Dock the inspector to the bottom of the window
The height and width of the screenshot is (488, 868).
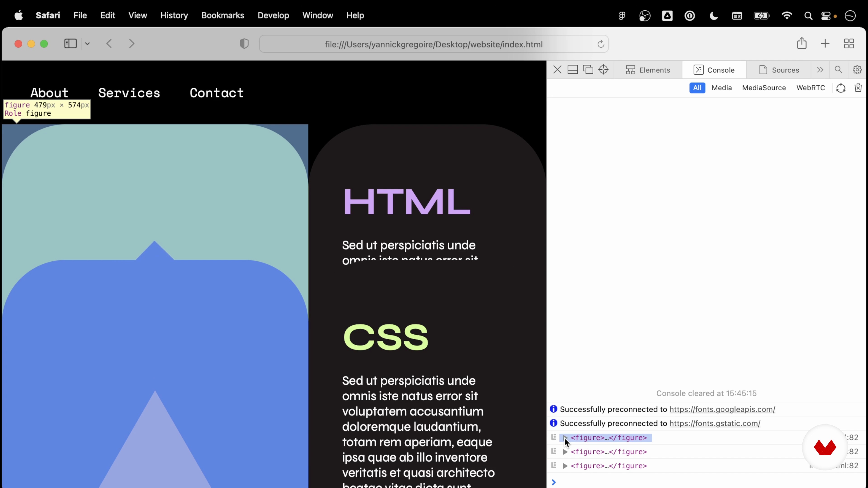pyautogui.click(x=573, y=70)
